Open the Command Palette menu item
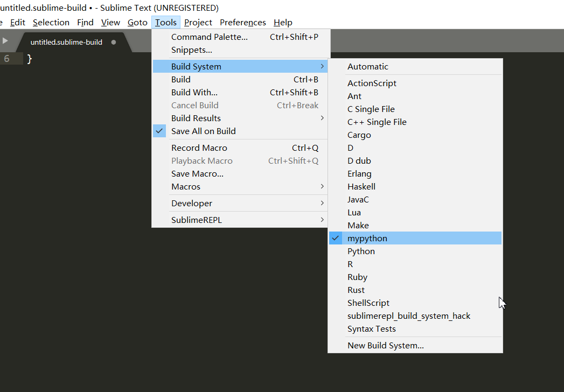 tap(208, 37)
